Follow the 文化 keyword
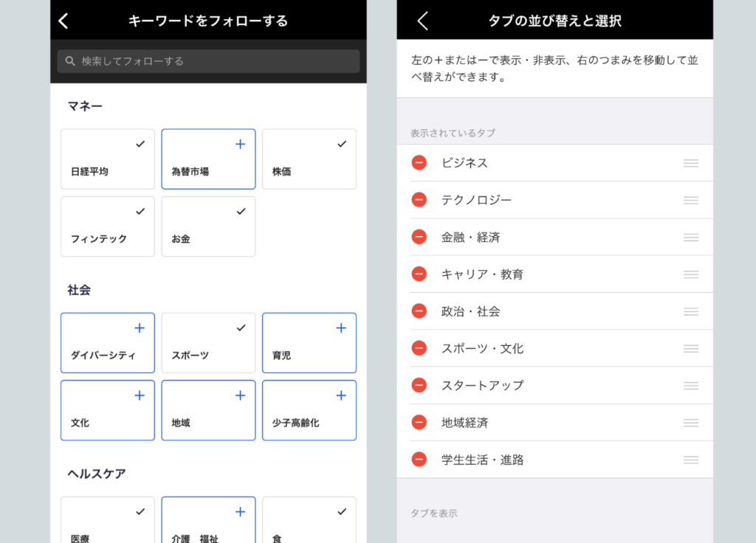The image size is (756, 543). (x=108, y=410)
